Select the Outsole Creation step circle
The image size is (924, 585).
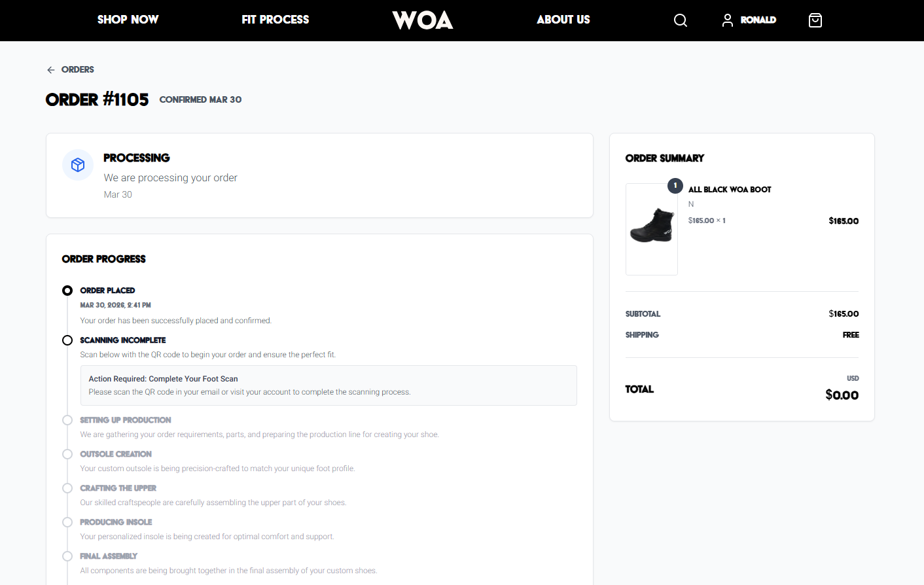point(67,453)
